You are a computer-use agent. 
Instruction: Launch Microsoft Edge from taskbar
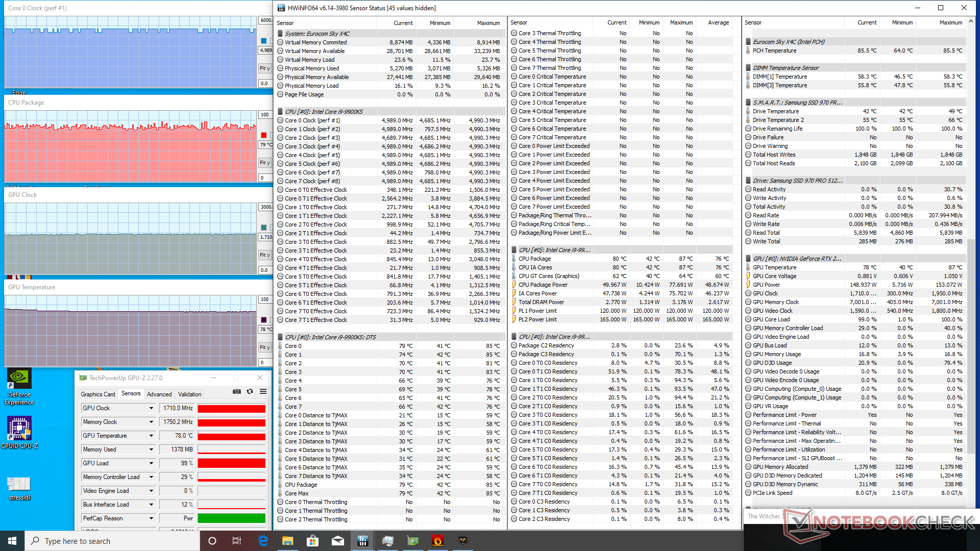263,541
